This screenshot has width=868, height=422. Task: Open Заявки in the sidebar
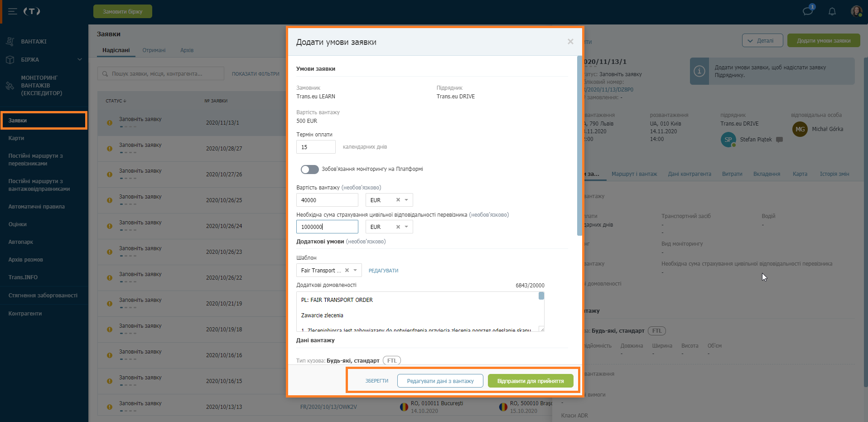click(44, 121)
